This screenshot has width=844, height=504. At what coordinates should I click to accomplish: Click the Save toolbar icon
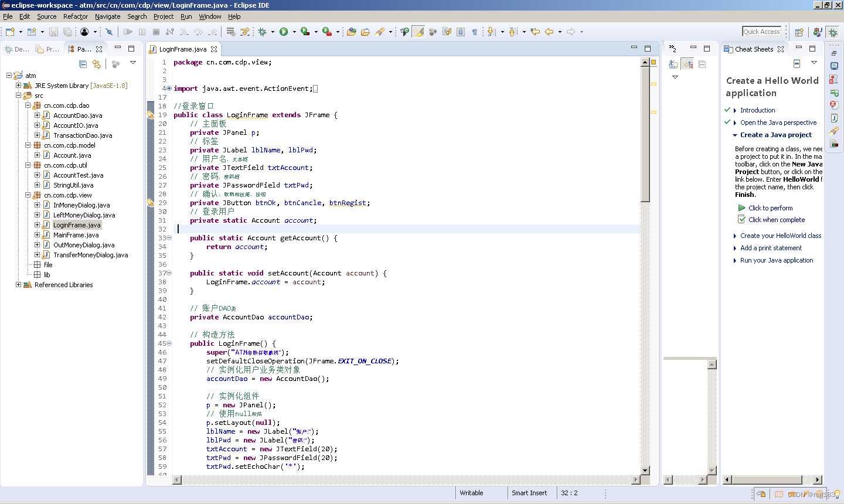click(x=53, y=32)
